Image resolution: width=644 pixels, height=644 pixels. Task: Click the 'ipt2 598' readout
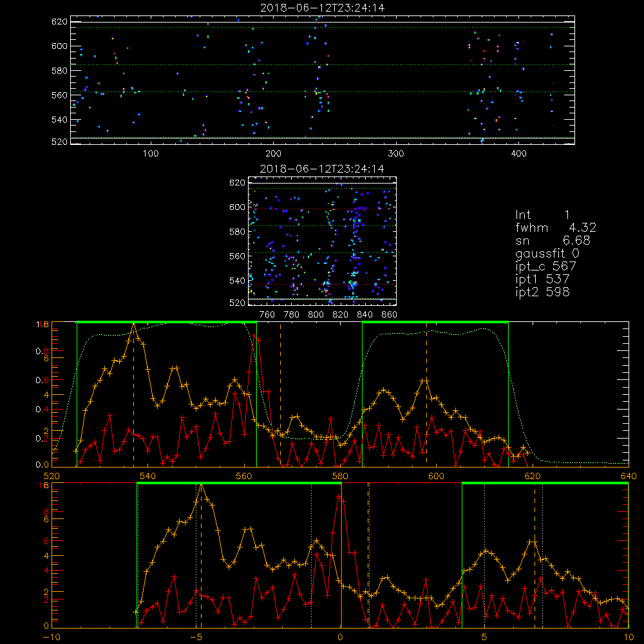(542, 292)
